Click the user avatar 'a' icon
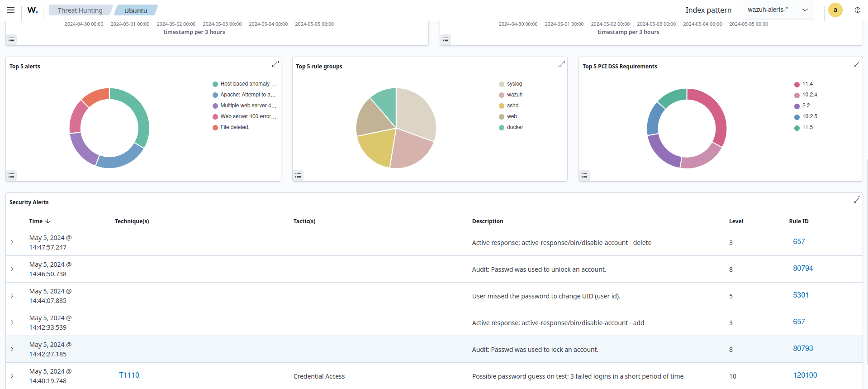 point(835,10)
